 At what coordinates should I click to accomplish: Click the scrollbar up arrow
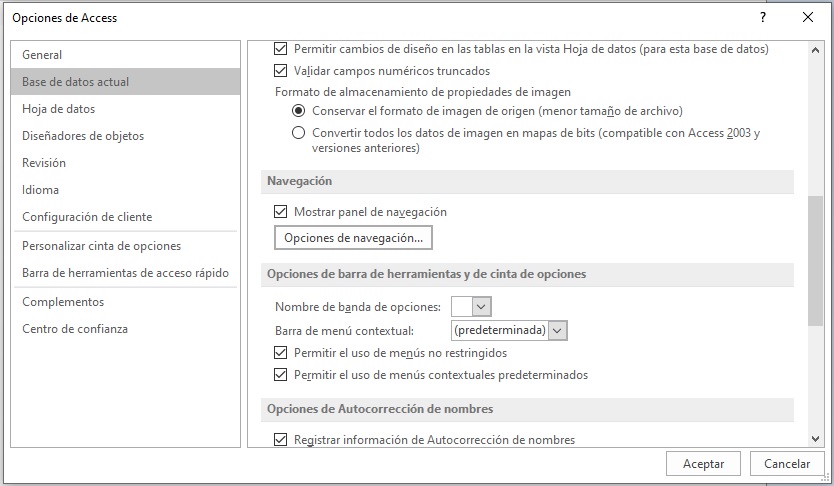[815, 51]
